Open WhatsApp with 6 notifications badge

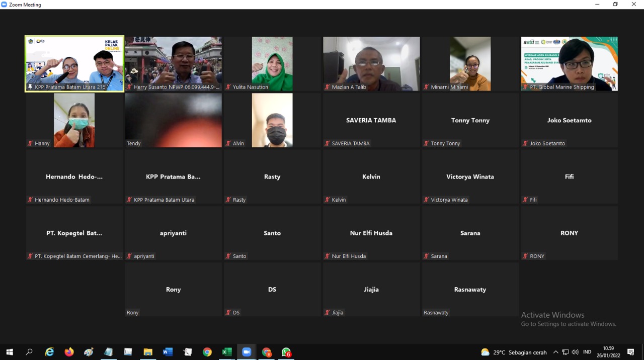286,352
